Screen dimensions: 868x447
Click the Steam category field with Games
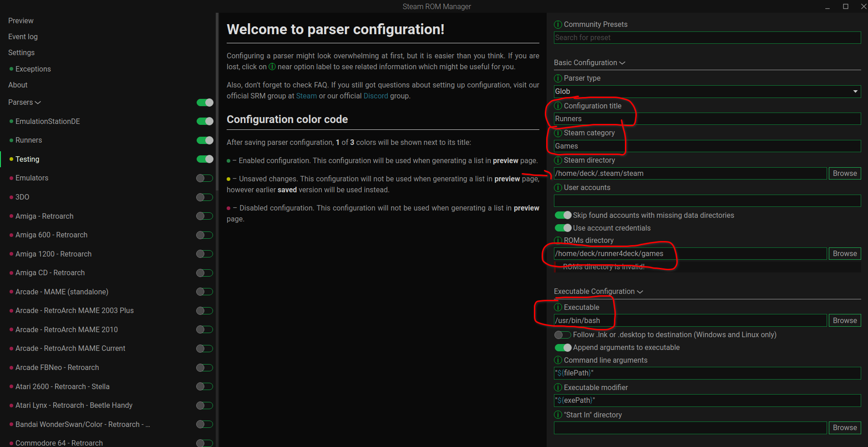pos(707,146)
